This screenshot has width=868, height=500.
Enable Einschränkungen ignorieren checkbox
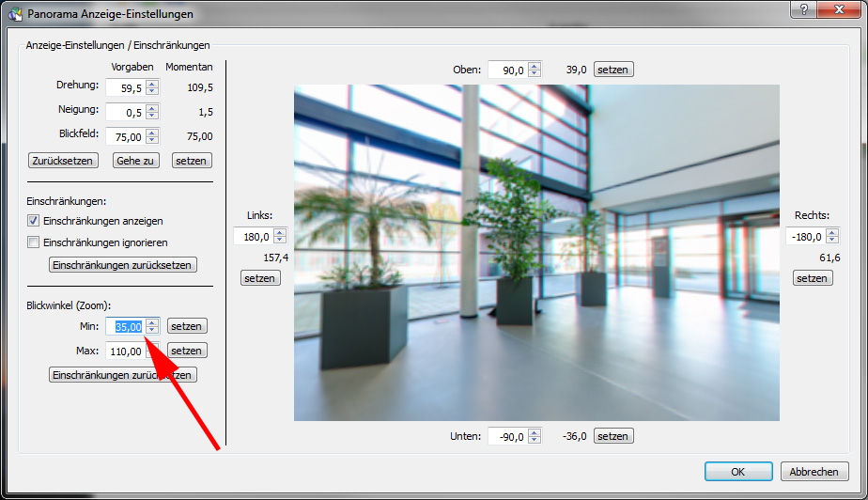pos(34,242)
